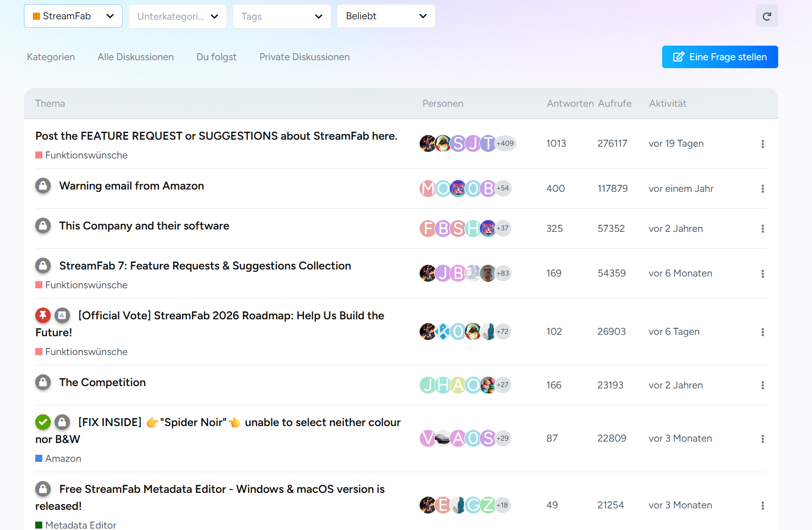Click lock icon beside This Company and their software

click(x=43, y=226)
